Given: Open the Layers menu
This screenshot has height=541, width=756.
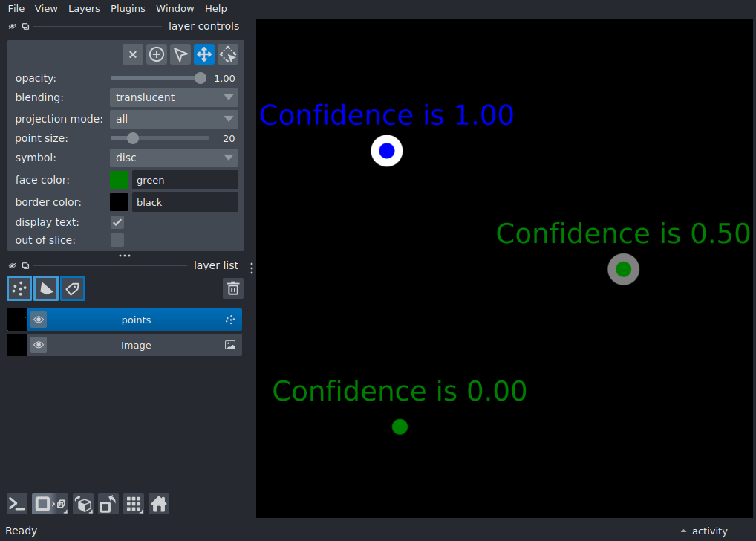Looking at the screenshot, I should click(84, 9).
